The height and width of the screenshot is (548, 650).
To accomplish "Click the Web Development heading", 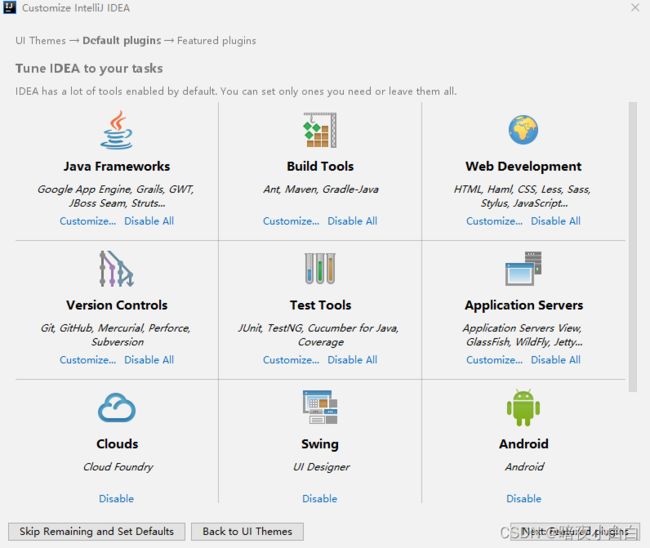I will point(523,166).
